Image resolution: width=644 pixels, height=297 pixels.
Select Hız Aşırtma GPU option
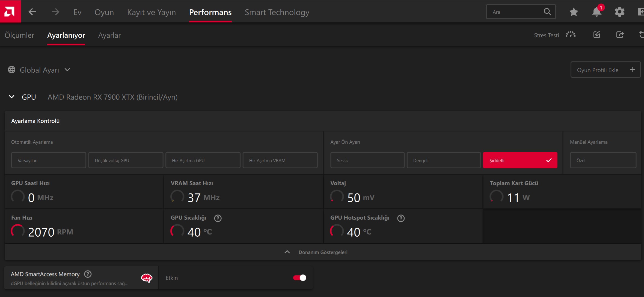coord(203,160)
